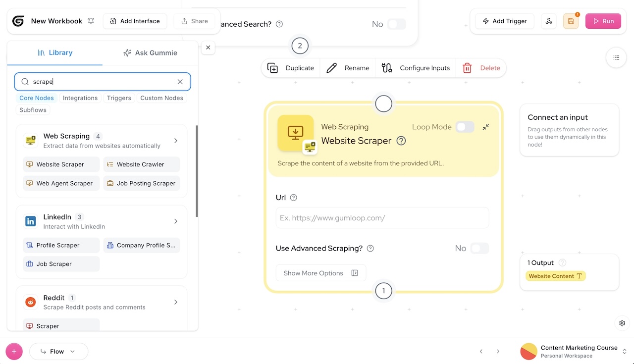Click Add Trigger button
The height and width of the screenshot is (364, 634).
(x=505, y=21)
